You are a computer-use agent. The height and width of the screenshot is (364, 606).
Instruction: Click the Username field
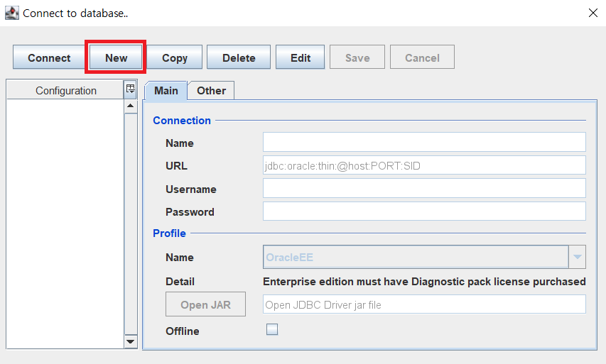[x=424, y=188]
